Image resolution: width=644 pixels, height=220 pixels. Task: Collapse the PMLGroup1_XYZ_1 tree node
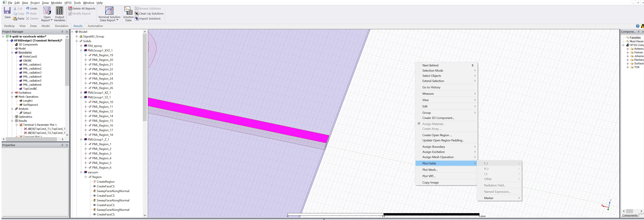coord(81,50)
